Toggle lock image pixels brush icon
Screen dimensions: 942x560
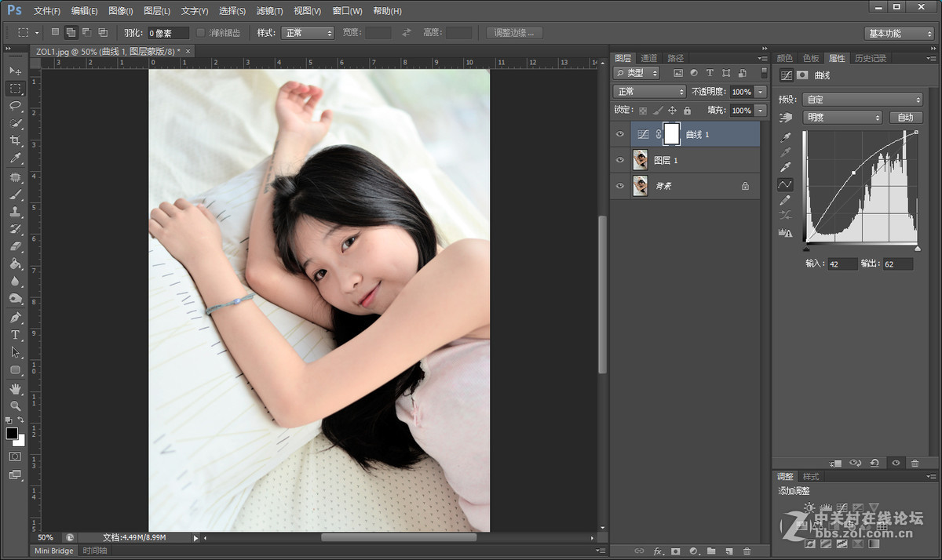(659, 111)
